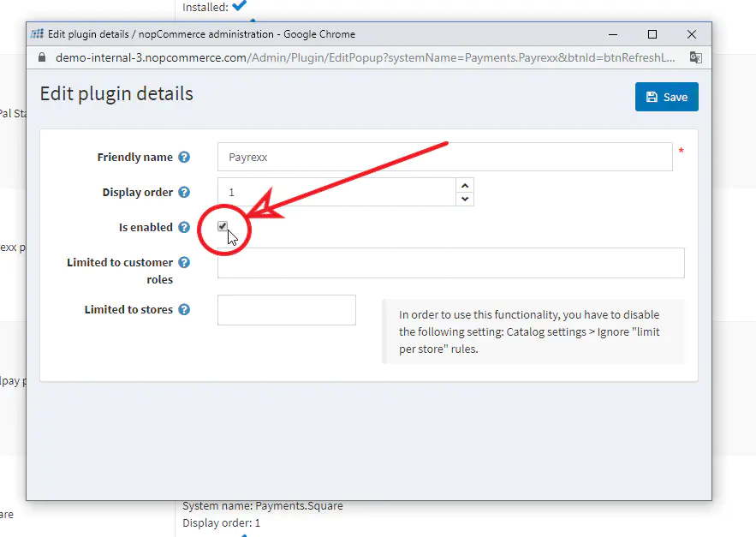Minimize the popup Chrome window
This screenshot has width=756, height=537.
coord(613,34)
